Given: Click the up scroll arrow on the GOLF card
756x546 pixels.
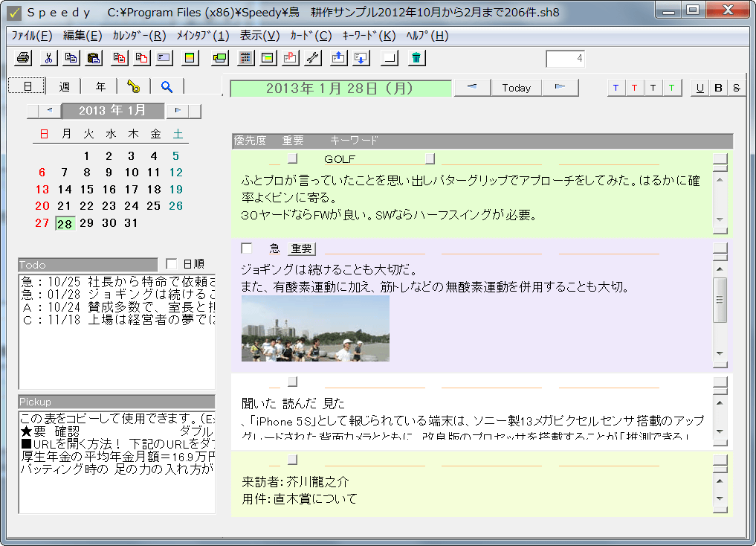Looking at the screenshot, I should tap(720, 180).
